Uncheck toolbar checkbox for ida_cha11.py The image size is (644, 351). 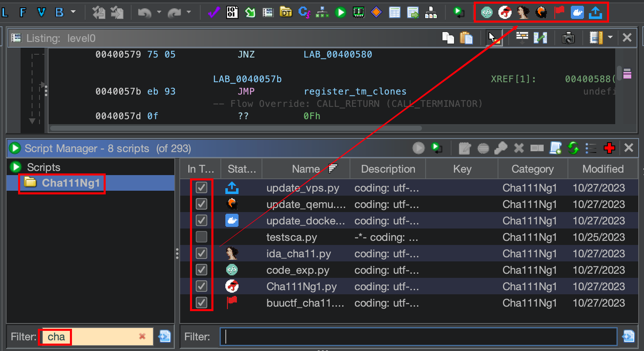pos(202,253)
